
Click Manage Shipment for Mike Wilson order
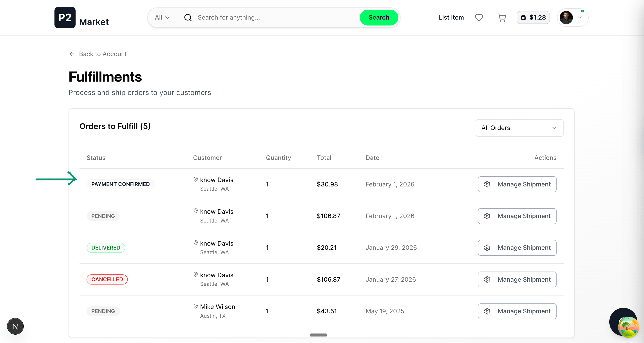coord(517,311)
